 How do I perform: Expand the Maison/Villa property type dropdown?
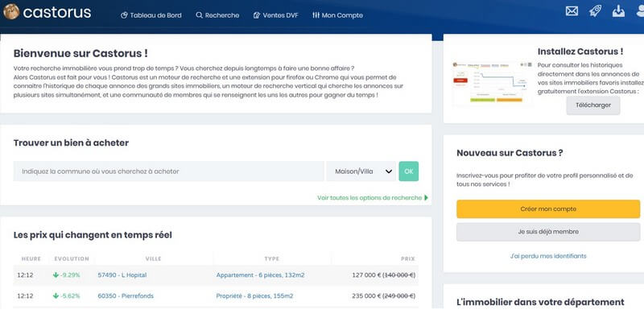(x=361, y=171)
